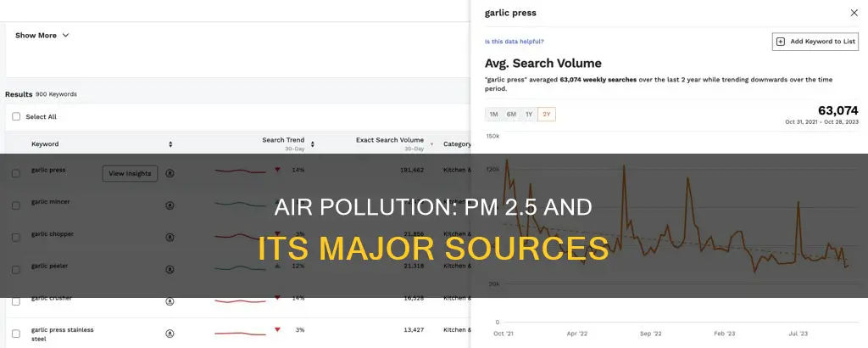Select the 'garlic chopper' keyword text

53,234
